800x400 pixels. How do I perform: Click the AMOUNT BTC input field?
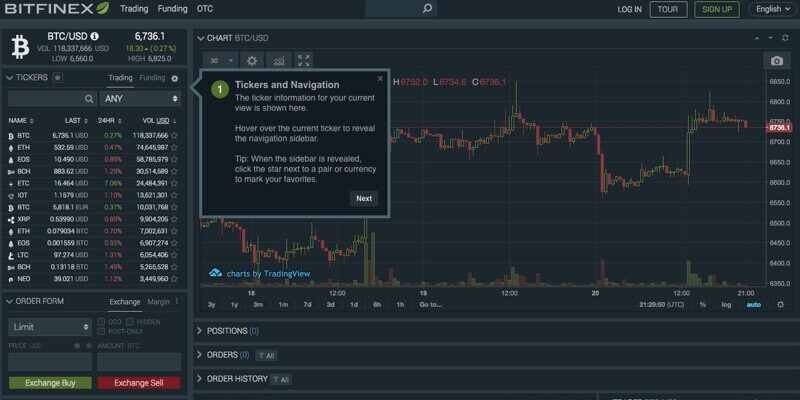click(x=139, y=362)
